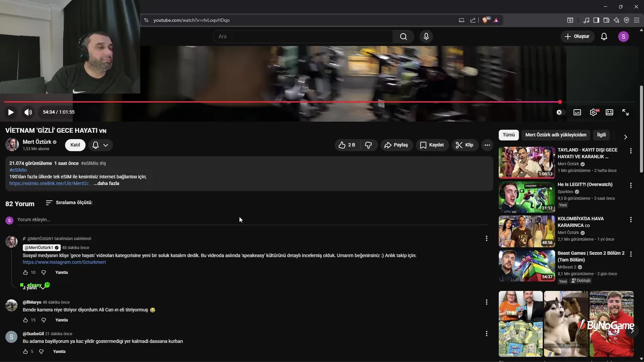This screenshot has width=644, height=362.
Task: Click the Brave Shields lion icon
Action: (x=486, y=20)
